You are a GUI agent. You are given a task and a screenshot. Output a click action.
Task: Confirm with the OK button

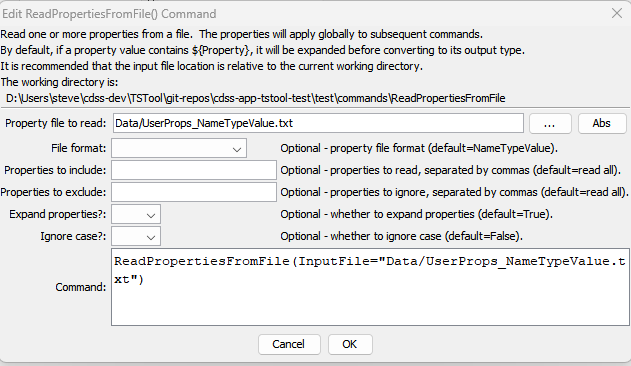point(350,344)
